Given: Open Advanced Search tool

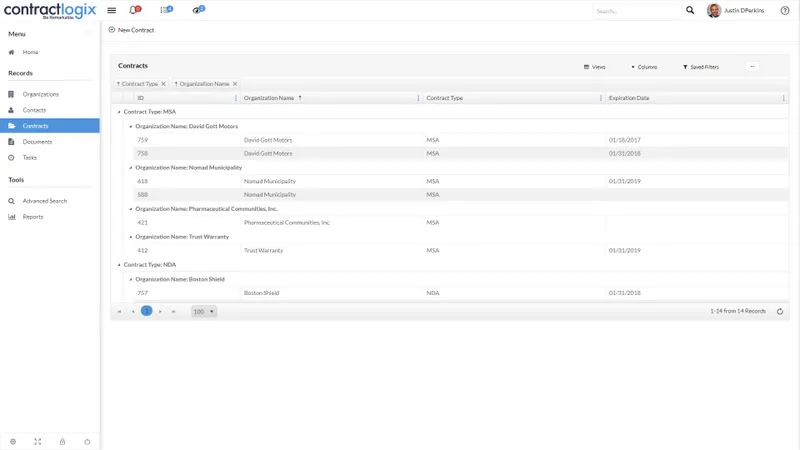Looking at the screenshot, I should point(44,201).
